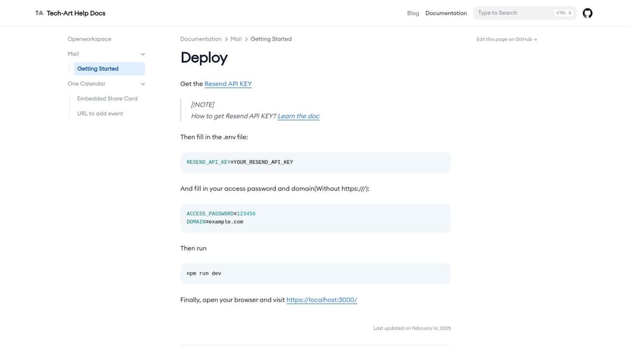Visit the https://localhost:3000/ link
This screenshot has height=363, width=644.
coord(321,300)
